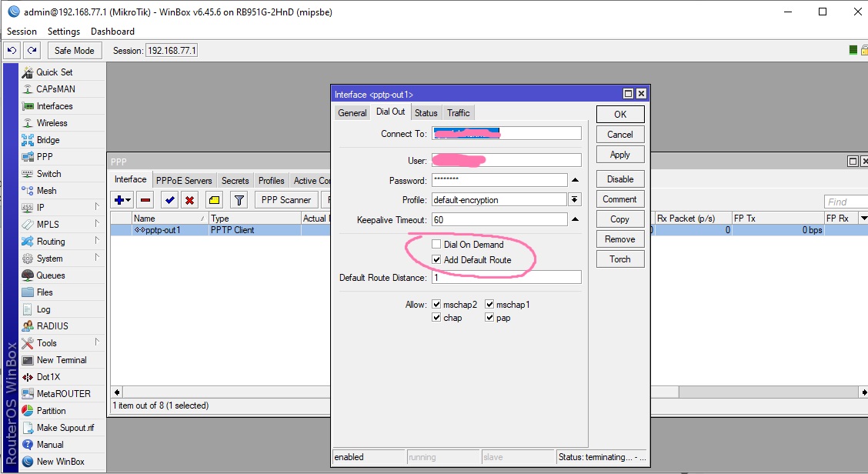Image resolution: width=868 pixels, height=474 pixels.
Task: Click the Torch button
Action: [620, 259]
